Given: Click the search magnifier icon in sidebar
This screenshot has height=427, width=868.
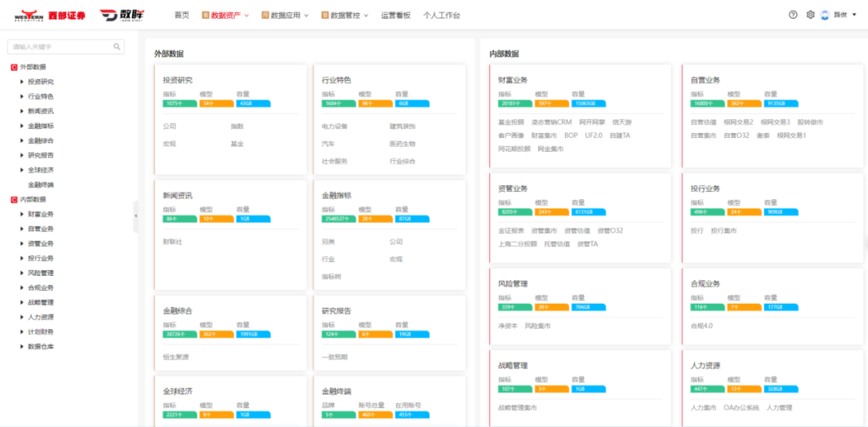Looking at the screenshot, I should point(118,47).
